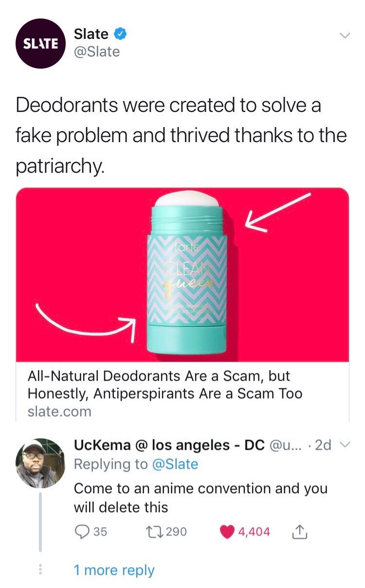Open the Slate display name

tap(91, 34)
